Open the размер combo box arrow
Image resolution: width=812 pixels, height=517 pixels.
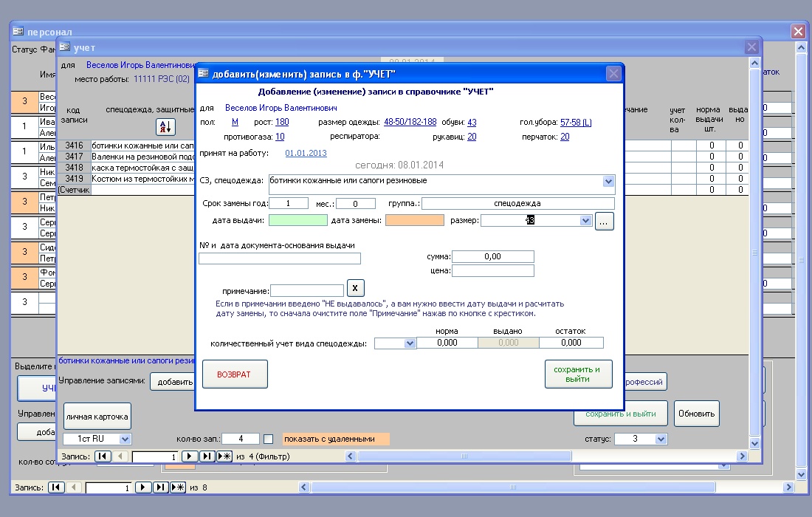click(x=585, y=221)
